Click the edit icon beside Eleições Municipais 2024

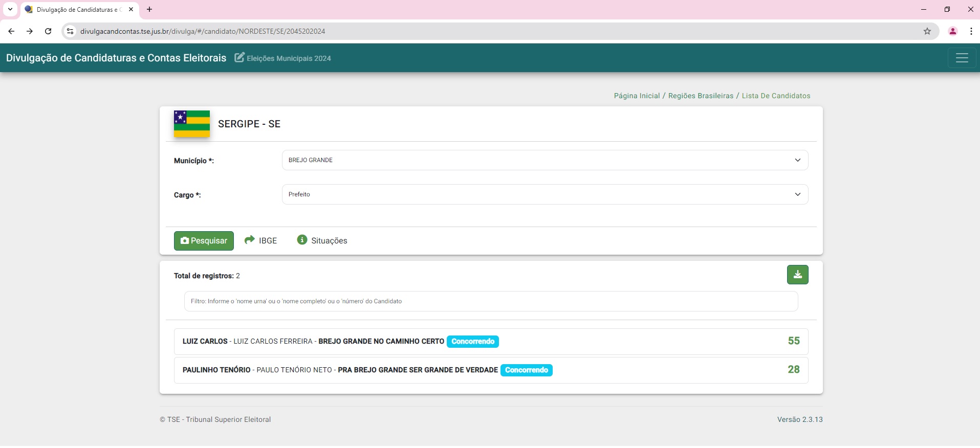pos(239,57)
